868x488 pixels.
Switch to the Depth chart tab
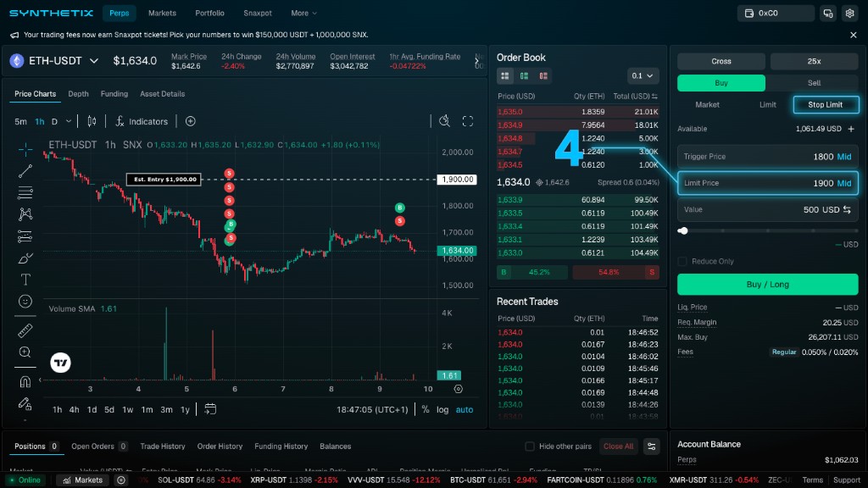click(x=78, y=94)
